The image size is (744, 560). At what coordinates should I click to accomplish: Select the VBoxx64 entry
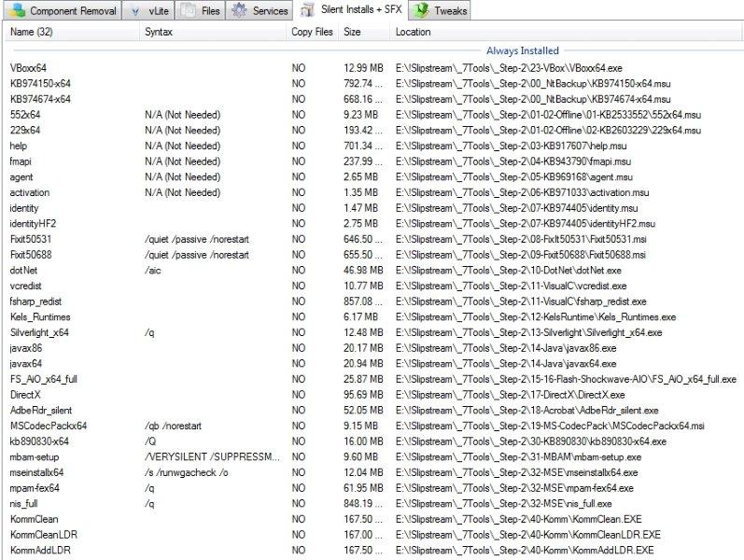tap(28, 68)
